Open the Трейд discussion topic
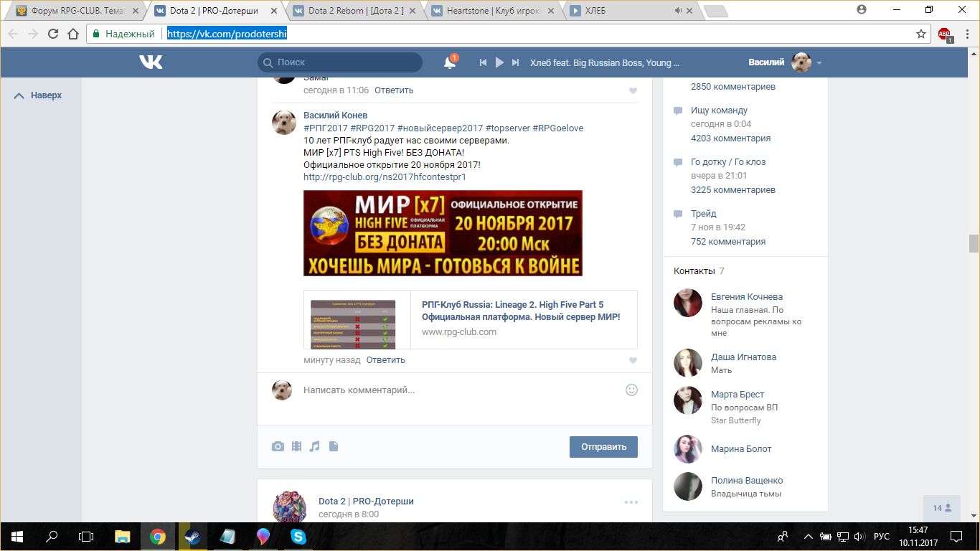Viewport: 980px width, 551px height. (x=704, y=214)
